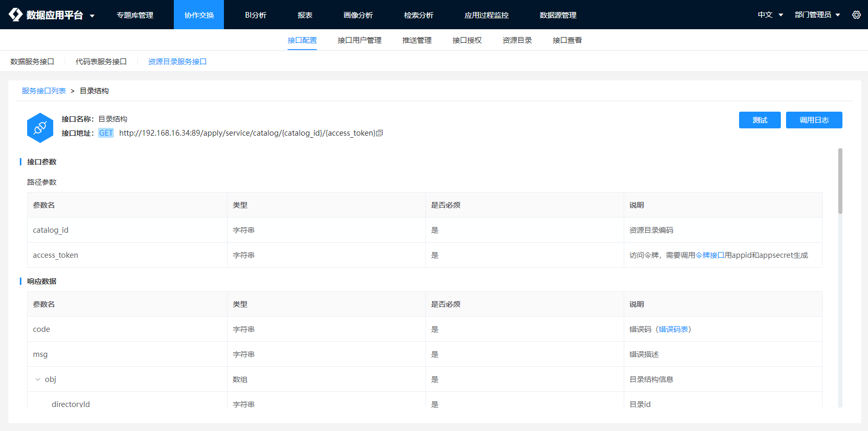
Task: Open the 中文 language dropdown
Action: coord(770,15)
